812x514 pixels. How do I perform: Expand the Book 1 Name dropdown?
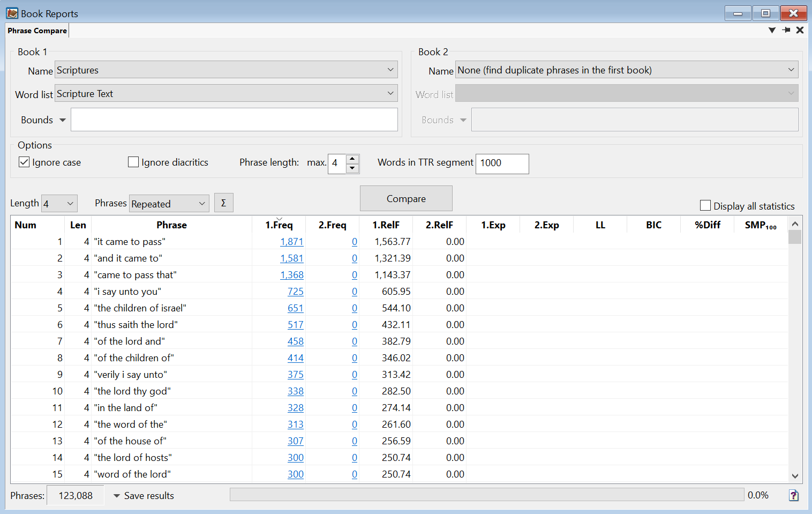pos(390,70)
